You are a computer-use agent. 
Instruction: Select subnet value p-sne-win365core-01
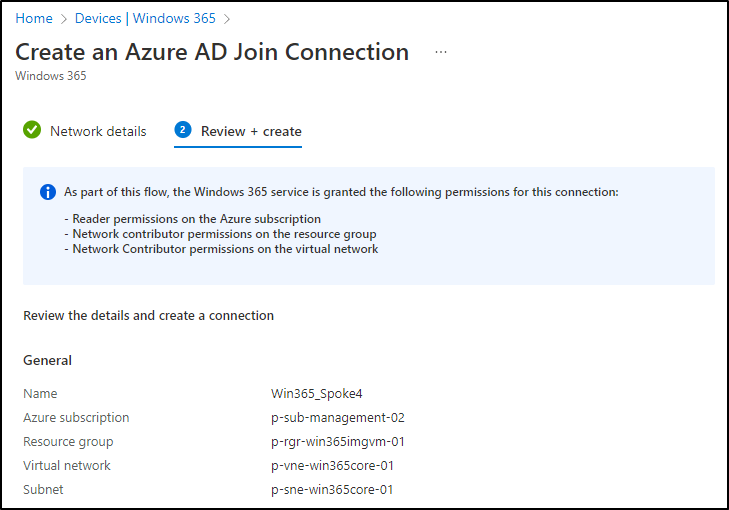tap(332, 490)
